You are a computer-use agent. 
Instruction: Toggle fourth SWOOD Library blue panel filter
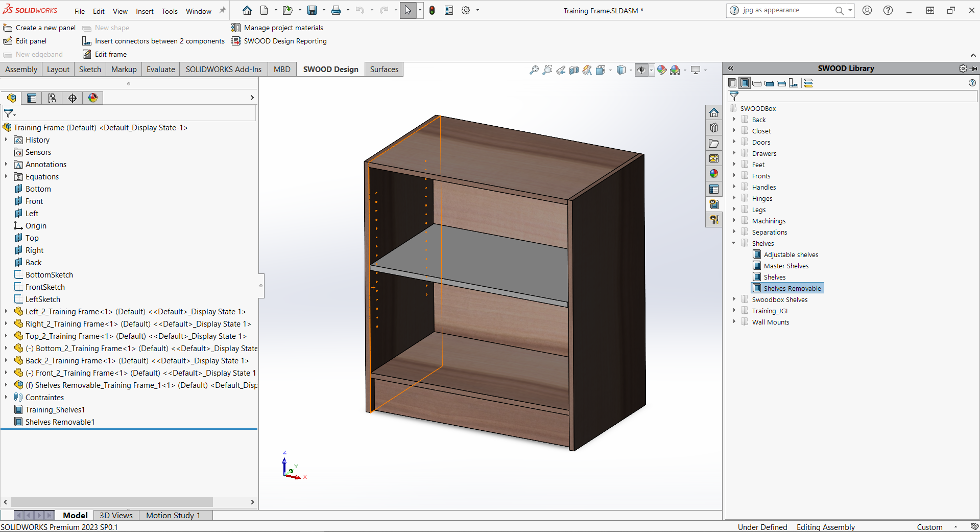click(769, 83)
